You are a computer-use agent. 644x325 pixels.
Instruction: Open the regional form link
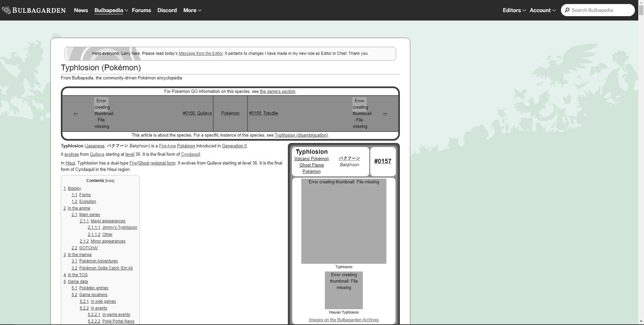tap(163, 163)
